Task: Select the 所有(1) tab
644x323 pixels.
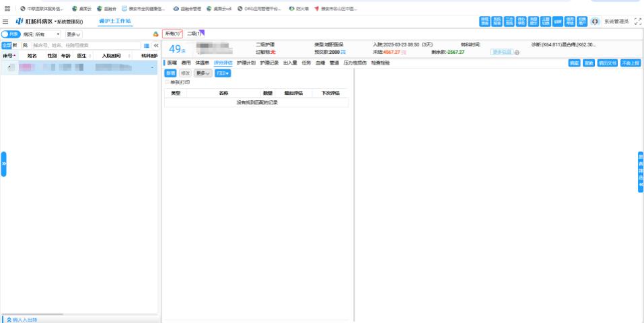Action: coord(172,34)
